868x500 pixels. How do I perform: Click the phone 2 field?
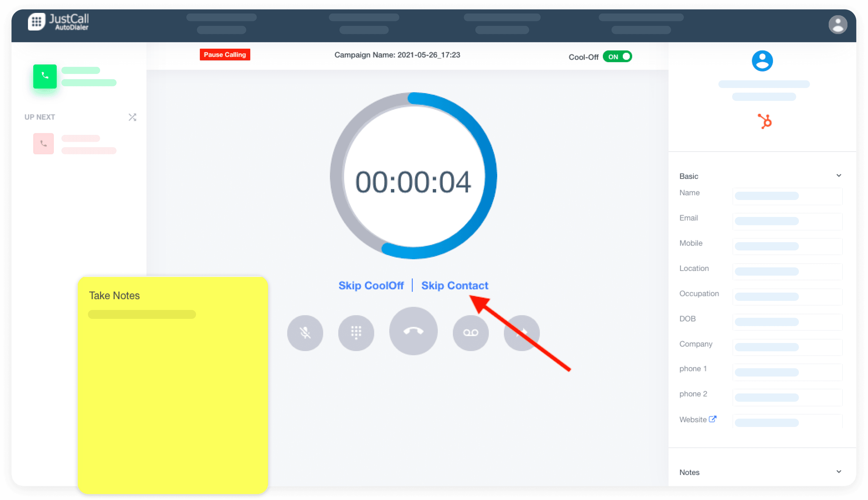click(787, 397)
